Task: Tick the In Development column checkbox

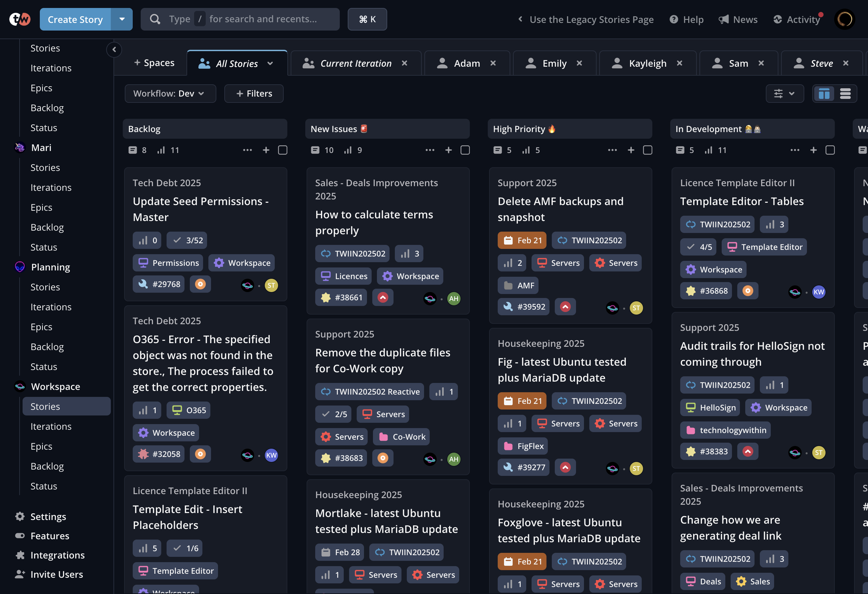Action: (830, 150)
